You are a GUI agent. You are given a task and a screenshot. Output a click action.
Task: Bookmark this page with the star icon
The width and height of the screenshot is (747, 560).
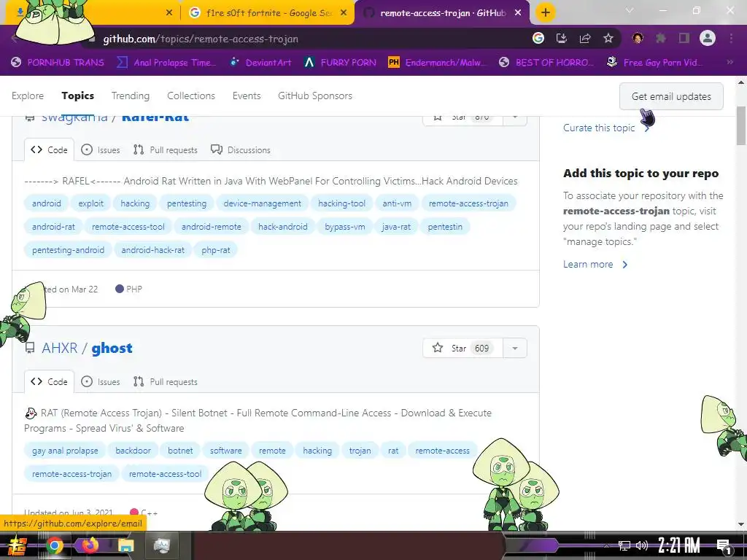(x=608, y=38)
